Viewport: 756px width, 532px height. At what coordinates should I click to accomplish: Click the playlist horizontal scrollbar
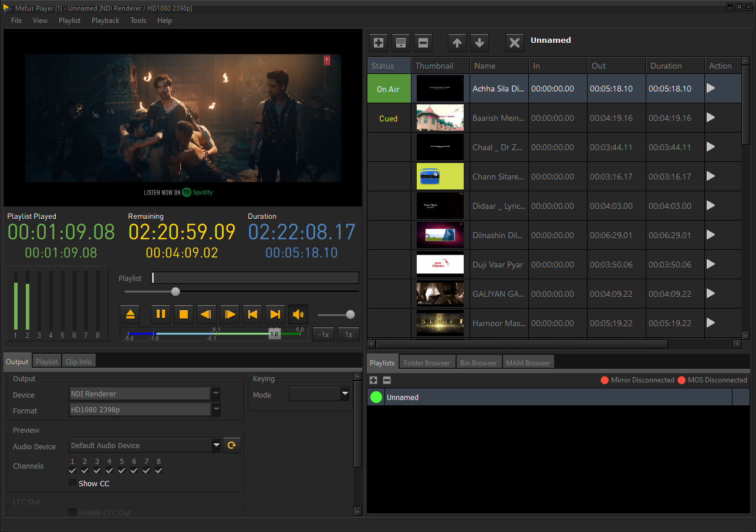coord(522,344)
